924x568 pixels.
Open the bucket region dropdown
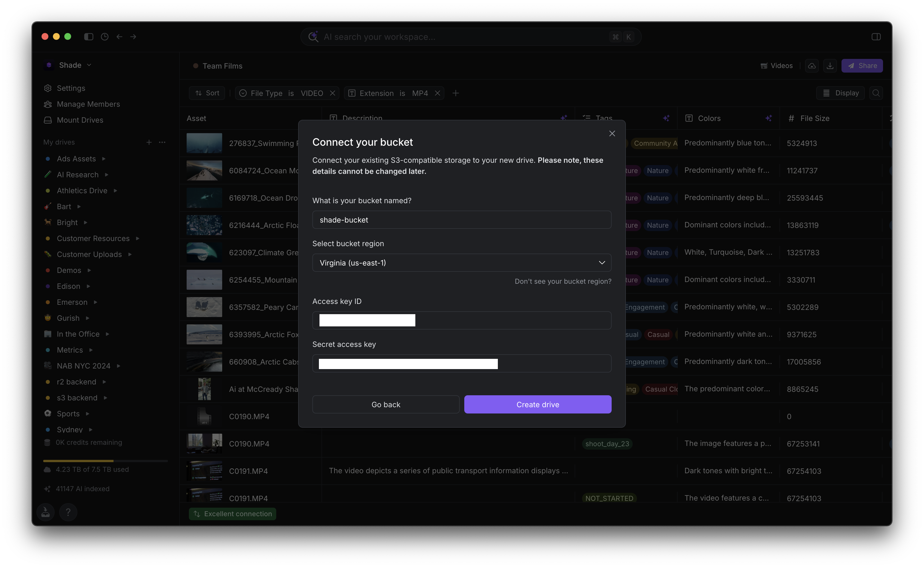point(461,263)
